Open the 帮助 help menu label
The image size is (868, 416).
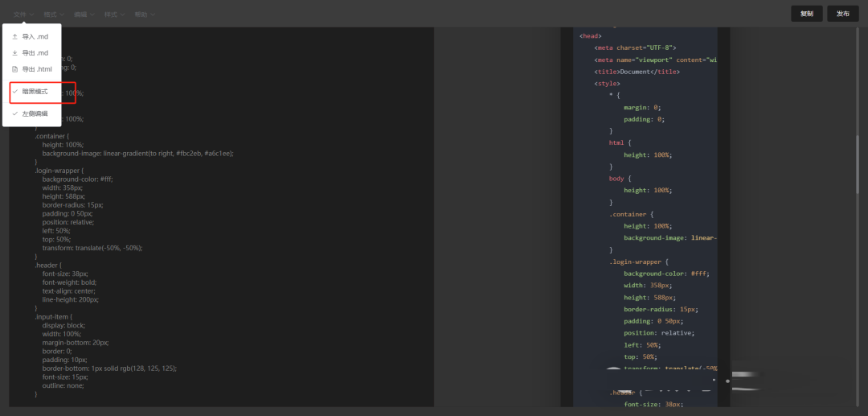coord(141,14)
